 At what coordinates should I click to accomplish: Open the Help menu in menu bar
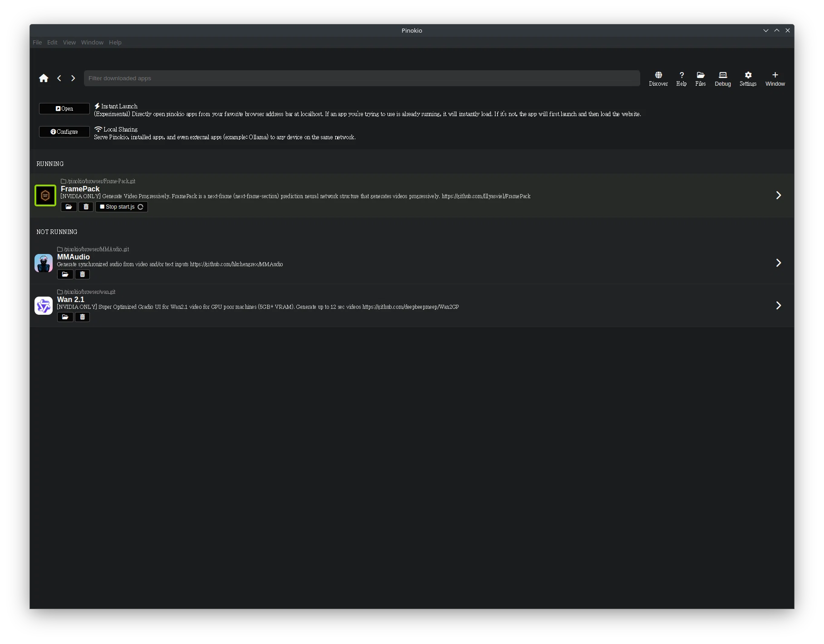pos(115,43)
